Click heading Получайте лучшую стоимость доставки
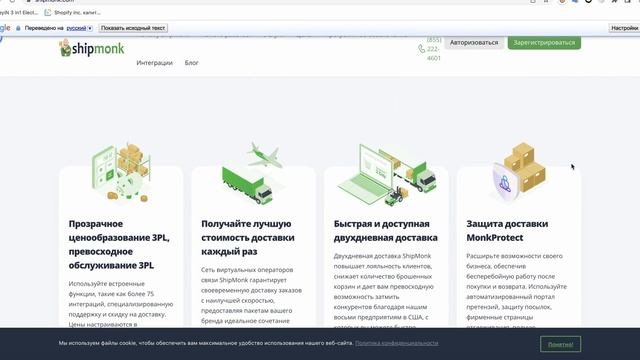Screen dimensions: 640x360 coord(248,238)
